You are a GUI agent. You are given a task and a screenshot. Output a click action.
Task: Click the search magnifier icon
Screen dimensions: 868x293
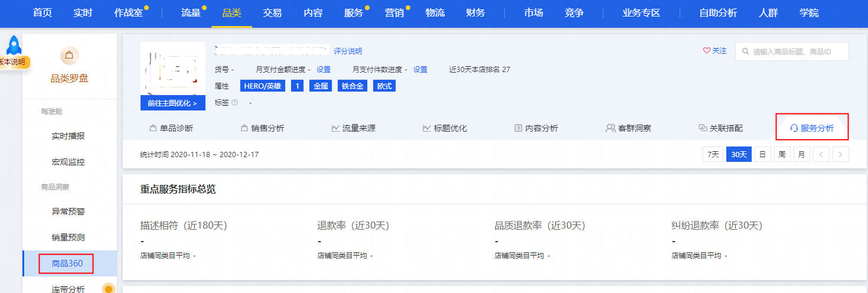tap(746, 51)
